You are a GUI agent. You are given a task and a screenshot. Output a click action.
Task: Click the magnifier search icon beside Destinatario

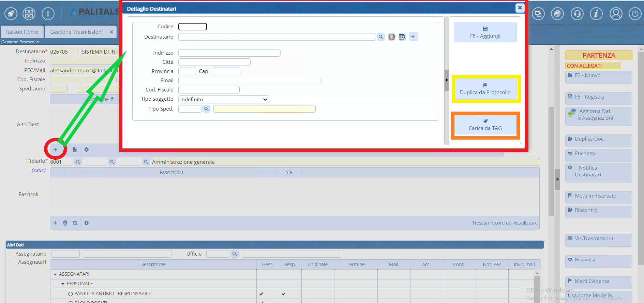point(381,37)
